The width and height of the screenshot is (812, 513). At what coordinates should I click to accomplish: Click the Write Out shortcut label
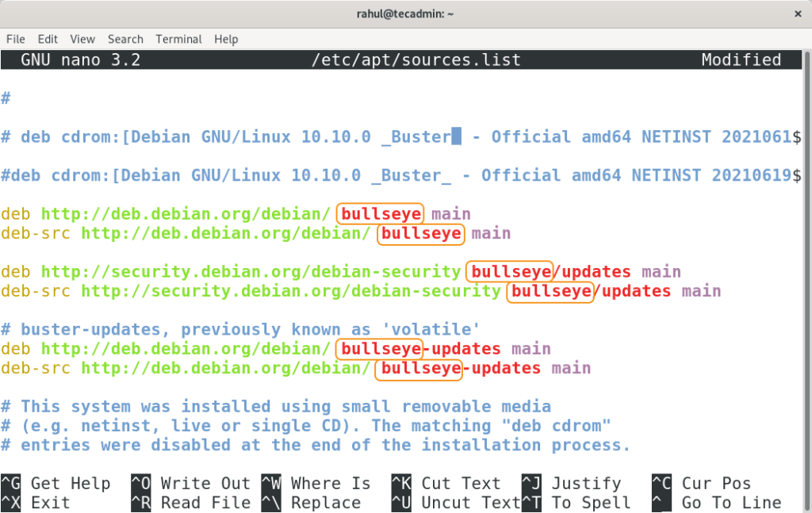(x=205, y=484)
